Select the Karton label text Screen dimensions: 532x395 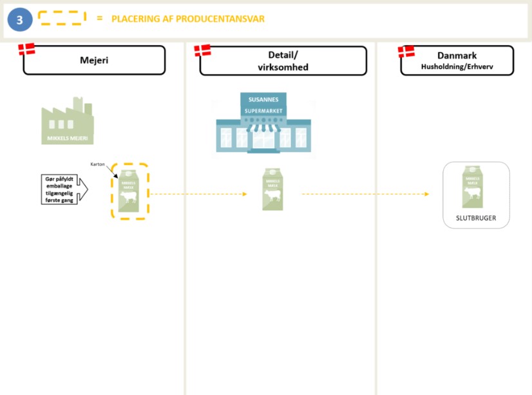pos(97,164)
